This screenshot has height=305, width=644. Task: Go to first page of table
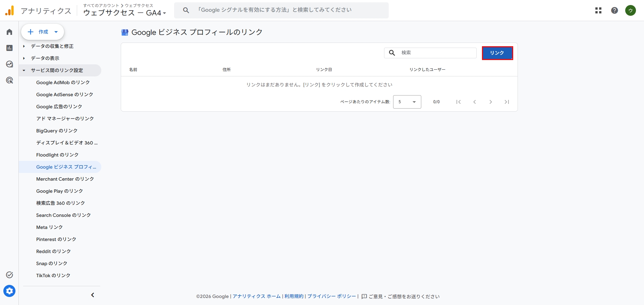pyautogui.click(x=459, y=102)
